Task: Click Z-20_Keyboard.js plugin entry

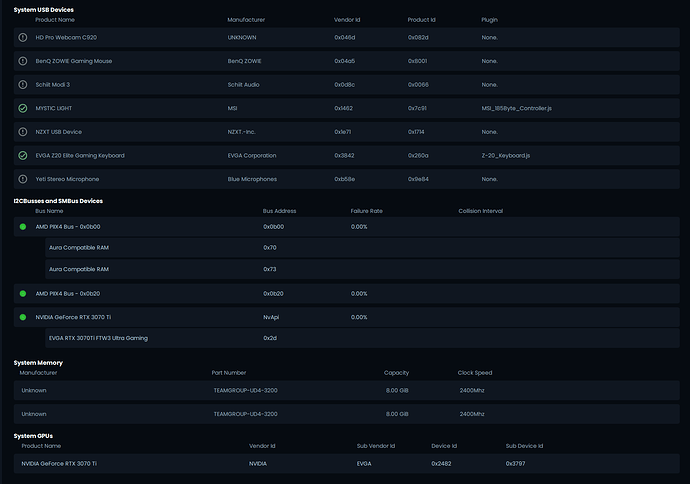Action: (506, 155)
